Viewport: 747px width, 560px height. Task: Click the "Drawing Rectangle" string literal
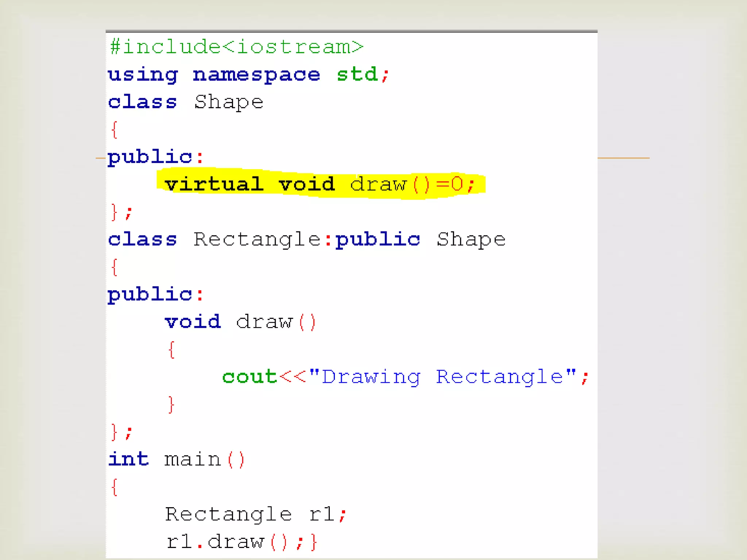point(442,377)
